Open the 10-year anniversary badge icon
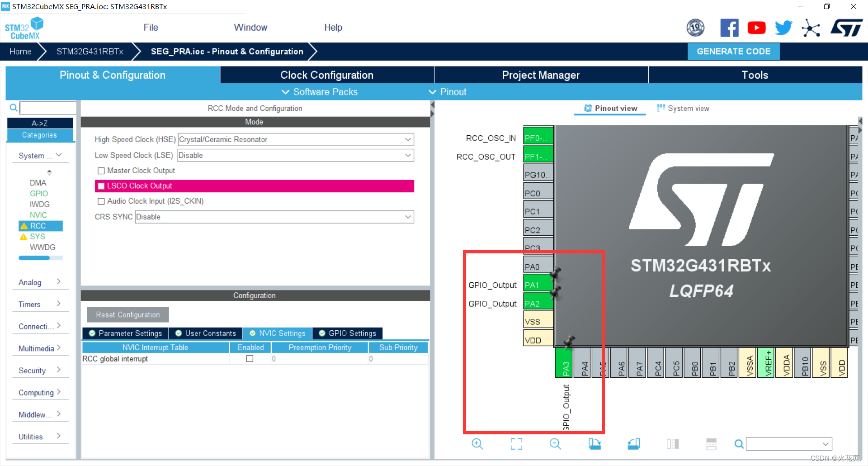Image resolution: width=868 pixels, height=466 pixels. coord(695,28)
